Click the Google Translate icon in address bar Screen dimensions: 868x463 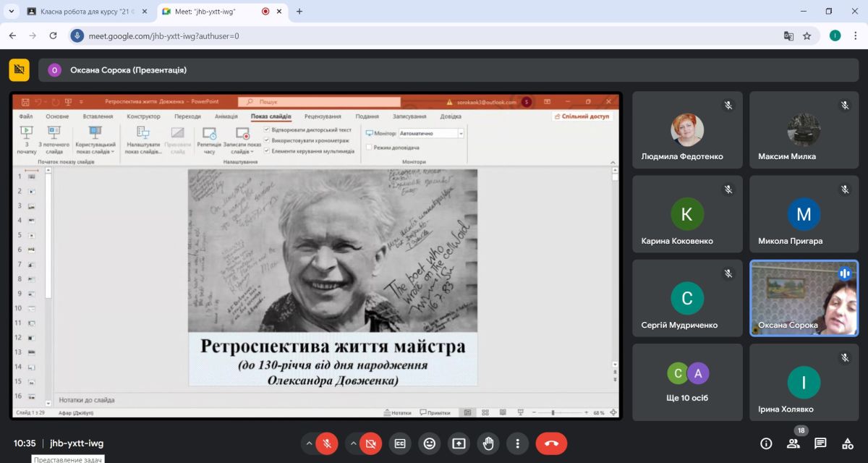[x=788, y=35]
